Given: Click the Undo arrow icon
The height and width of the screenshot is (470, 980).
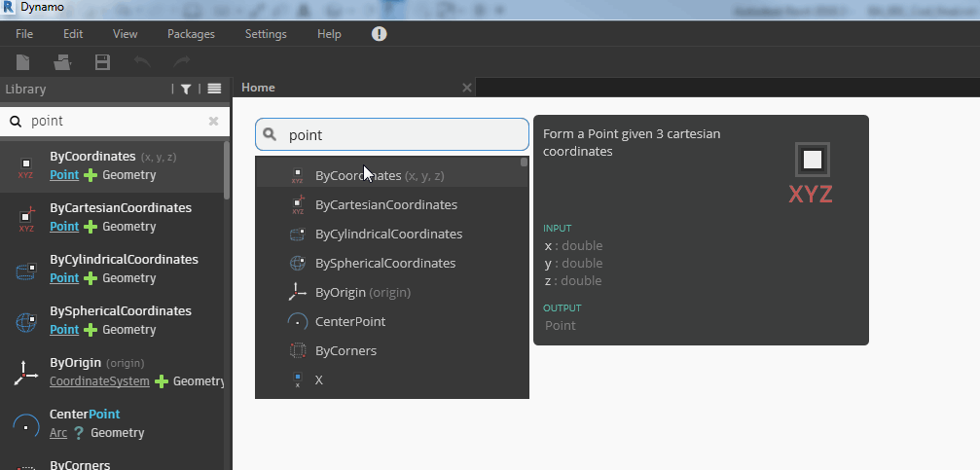Looking at the screenshot, I should [x=142, y=62].
